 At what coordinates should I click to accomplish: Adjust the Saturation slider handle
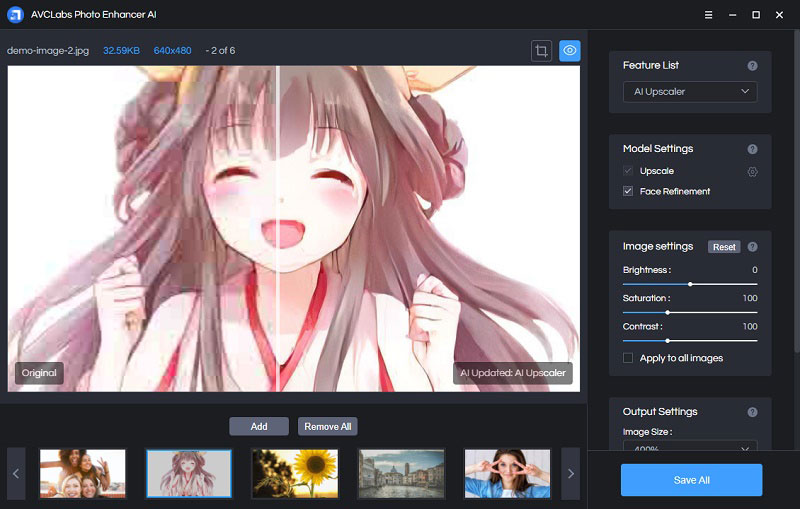pyautogui.click(x=667, y=312)
